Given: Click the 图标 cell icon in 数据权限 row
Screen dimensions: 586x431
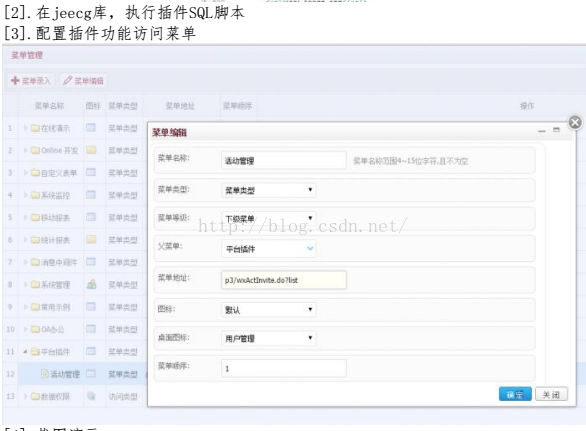Looking at the screenshot, I should point(91,395).
